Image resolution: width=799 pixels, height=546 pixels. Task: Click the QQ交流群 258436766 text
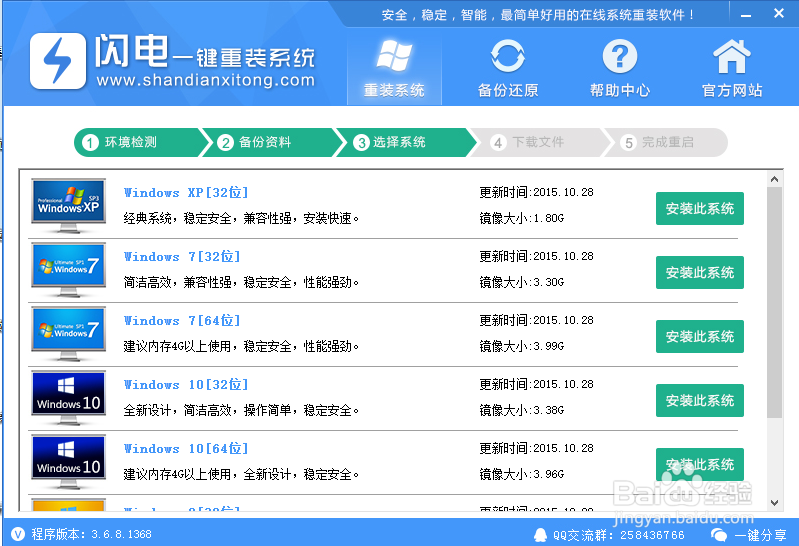tap(619, 535)
